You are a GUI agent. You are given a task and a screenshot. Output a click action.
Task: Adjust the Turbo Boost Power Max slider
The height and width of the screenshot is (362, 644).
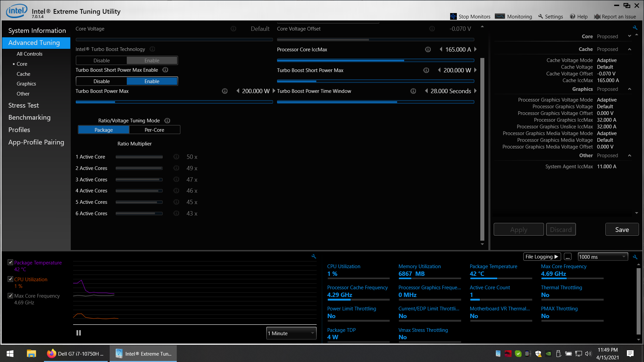[x=174, y=102]
